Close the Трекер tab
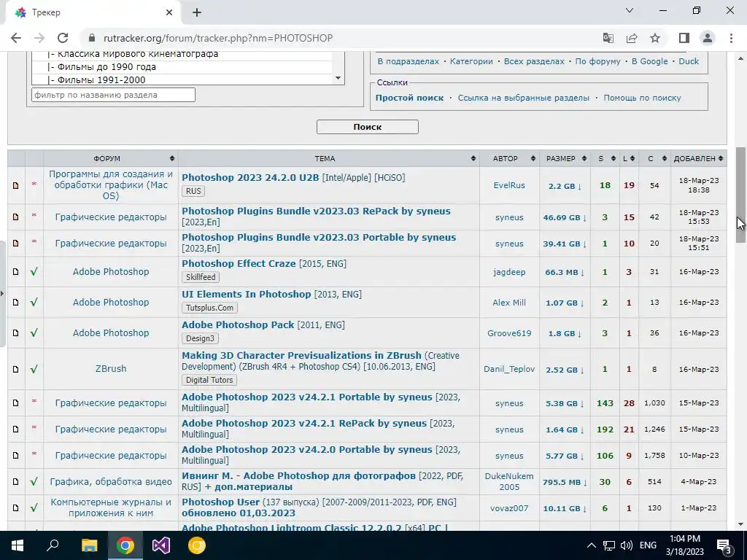Screen dimensions: 747x560 pyautogui.click(x=169, y=13)
